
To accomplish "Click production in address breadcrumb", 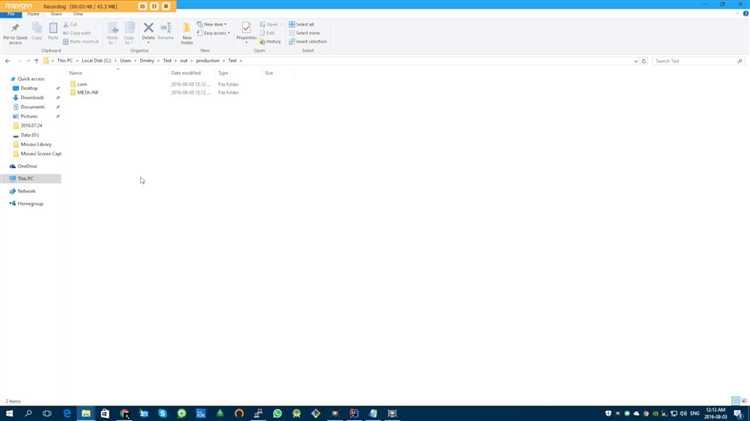I will tap(208, 61).
